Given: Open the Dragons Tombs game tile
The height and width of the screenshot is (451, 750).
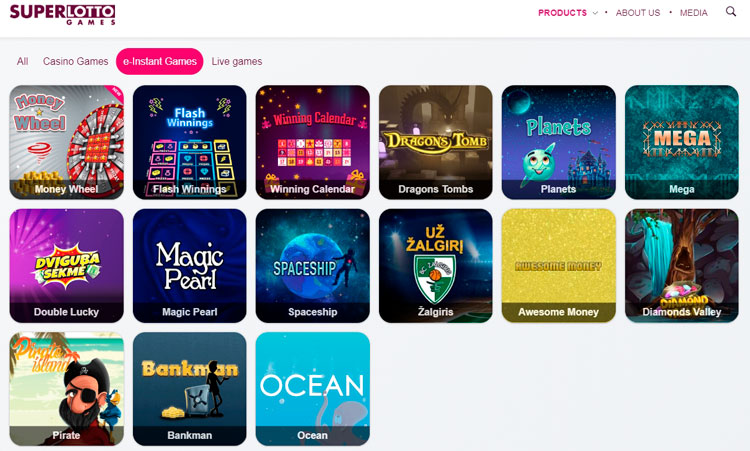Looking at the screenshot, I should [436, 142].
